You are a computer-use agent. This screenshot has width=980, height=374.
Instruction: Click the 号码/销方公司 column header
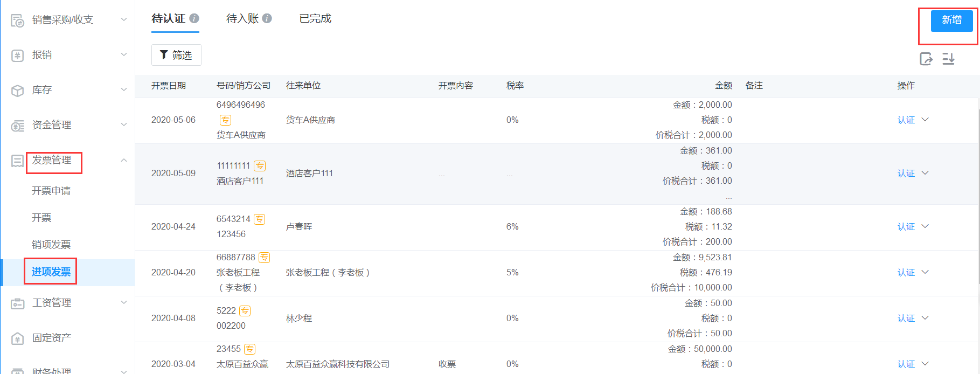click(244, 86)
